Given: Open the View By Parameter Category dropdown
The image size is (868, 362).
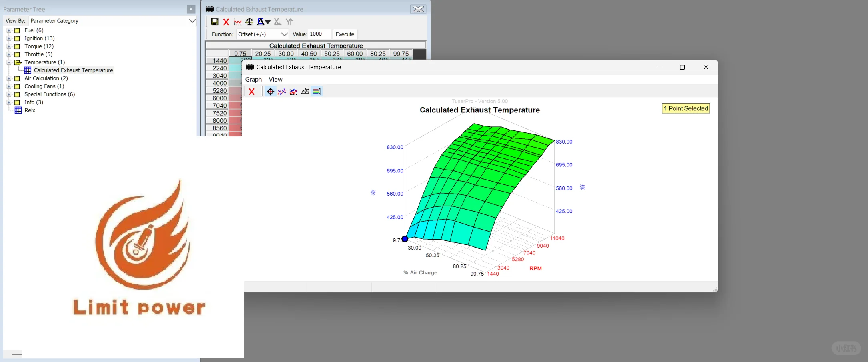Looking at the screenshot, I should tap(113, 21).
